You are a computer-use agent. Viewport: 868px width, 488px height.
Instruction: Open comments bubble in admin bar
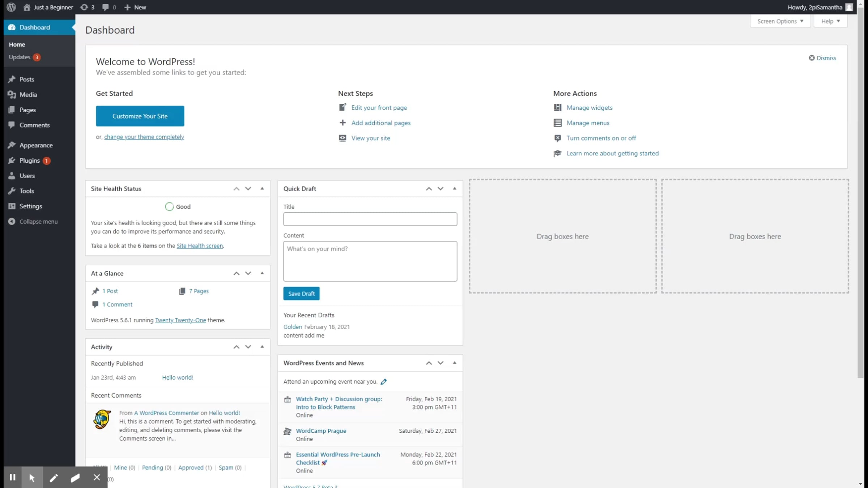tap(105, 7)
